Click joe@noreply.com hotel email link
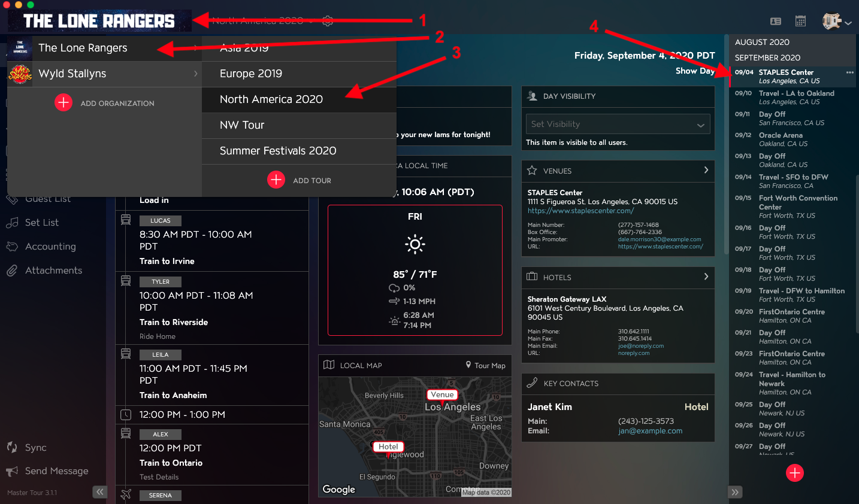Image resolution: width=859 pixels, height=504 pixels. (641, 346)
